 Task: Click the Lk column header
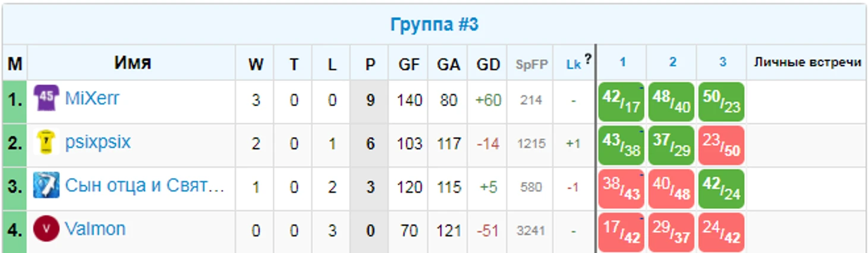tap(573, 65)
